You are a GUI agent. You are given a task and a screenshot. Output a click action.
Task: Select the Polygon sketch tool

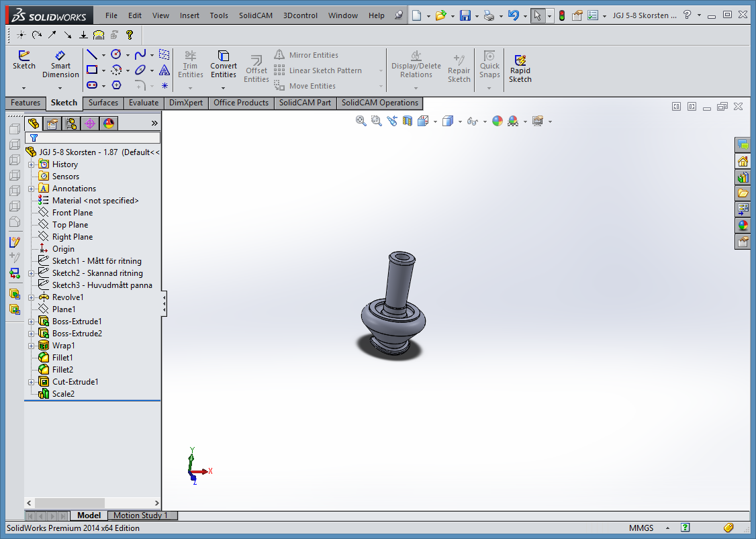point(116,85)
